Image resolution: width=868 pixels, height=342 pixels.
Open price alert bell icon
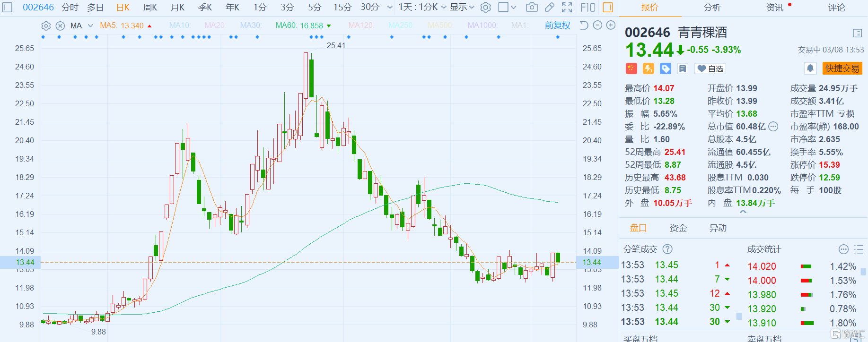[810, 68]
